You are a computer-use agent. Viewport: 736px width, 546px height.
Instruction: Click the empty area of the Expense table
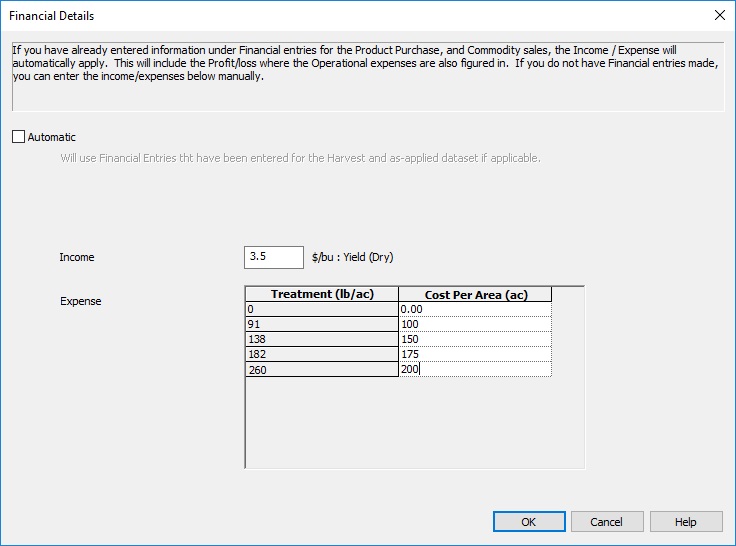(x=414, y=420)
